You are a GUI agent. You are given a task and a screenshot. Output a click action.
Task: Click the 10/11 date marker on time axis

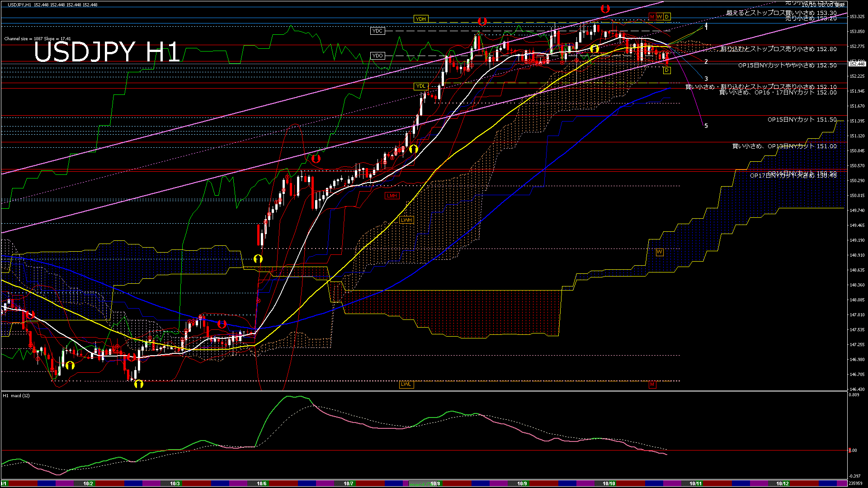pos(695,483)
